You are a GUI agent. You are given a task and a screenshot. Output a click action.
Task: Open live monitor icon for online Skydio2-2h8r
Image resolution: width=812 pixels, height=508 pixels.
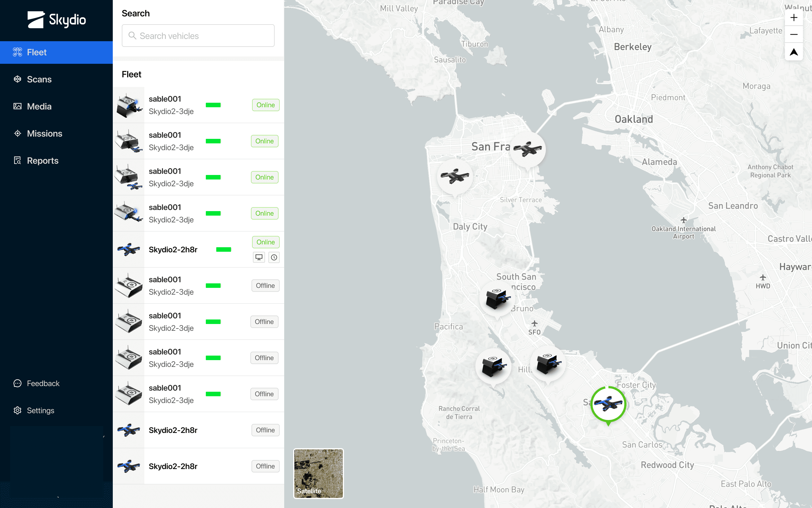point(259,257)
